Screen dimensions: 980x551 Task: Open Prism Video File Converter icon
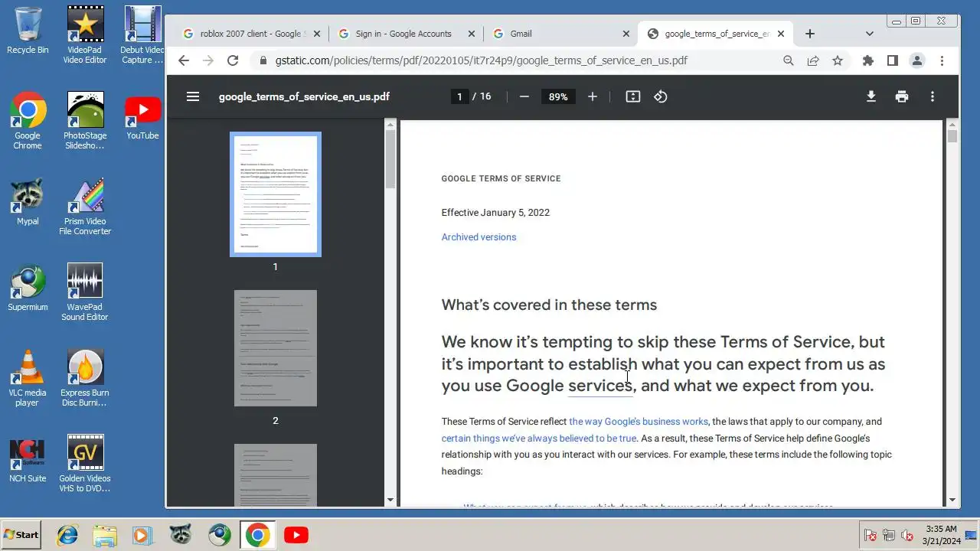pos(85,207)
